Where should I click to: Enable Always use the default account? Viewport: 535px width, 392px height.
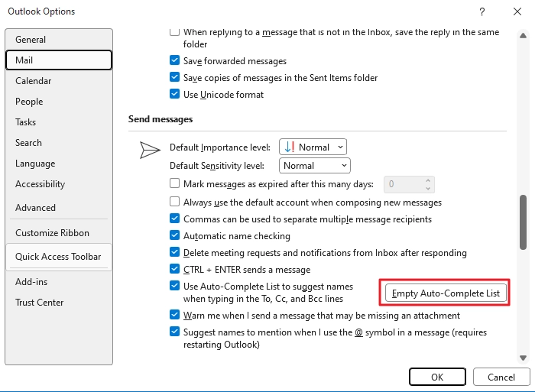174,202
